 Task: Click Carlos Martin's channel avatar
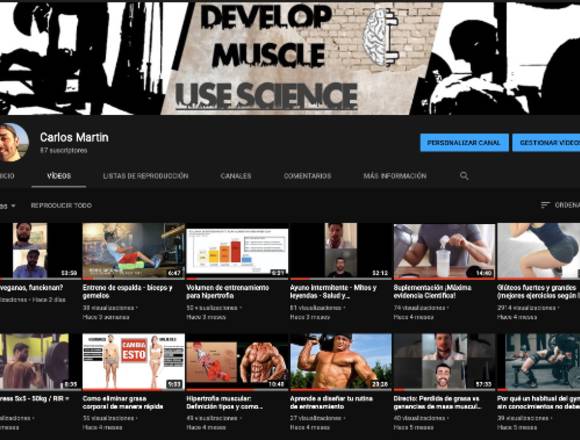pos(13,143)
